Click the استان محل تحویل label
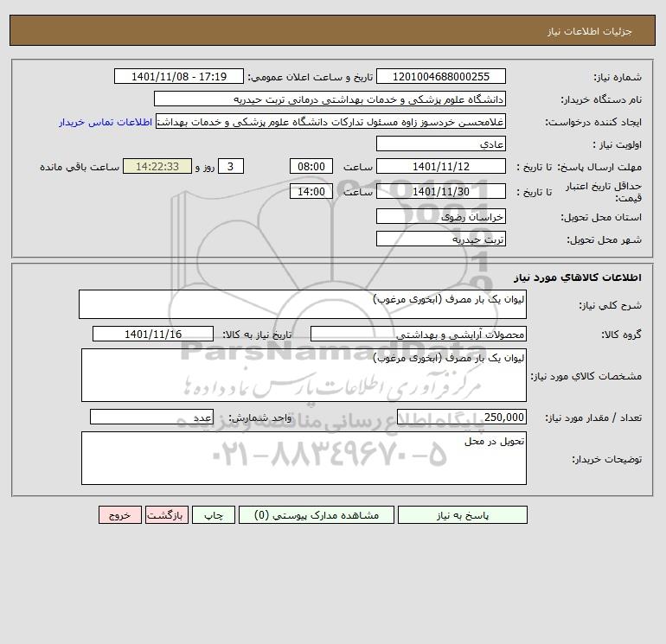This screenshot has height=644, width=666. point(601,217)
